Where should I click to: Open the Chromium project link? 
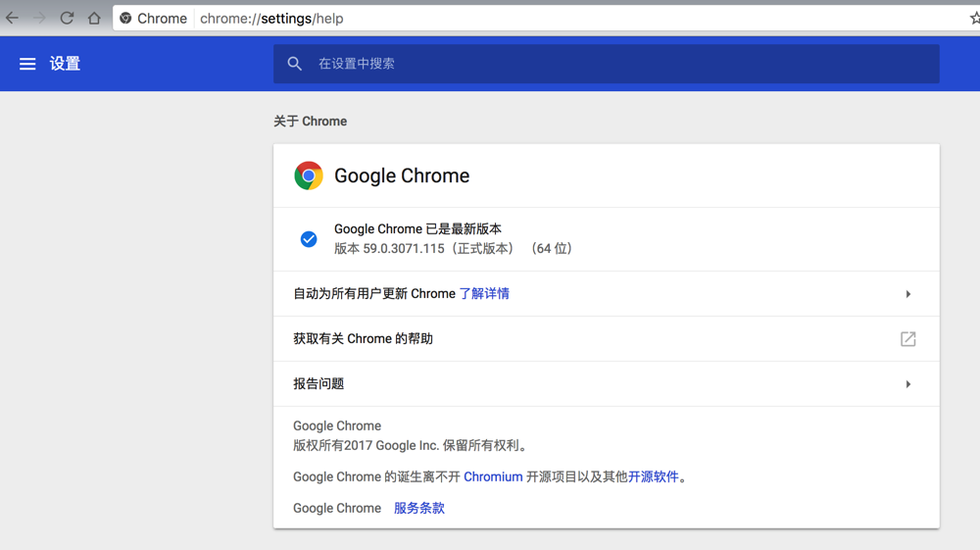pos(493,476)
